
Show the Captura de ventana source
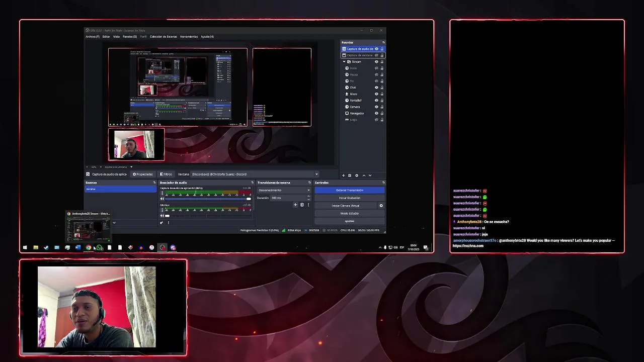pyautogui.click(x=376, y=55)
